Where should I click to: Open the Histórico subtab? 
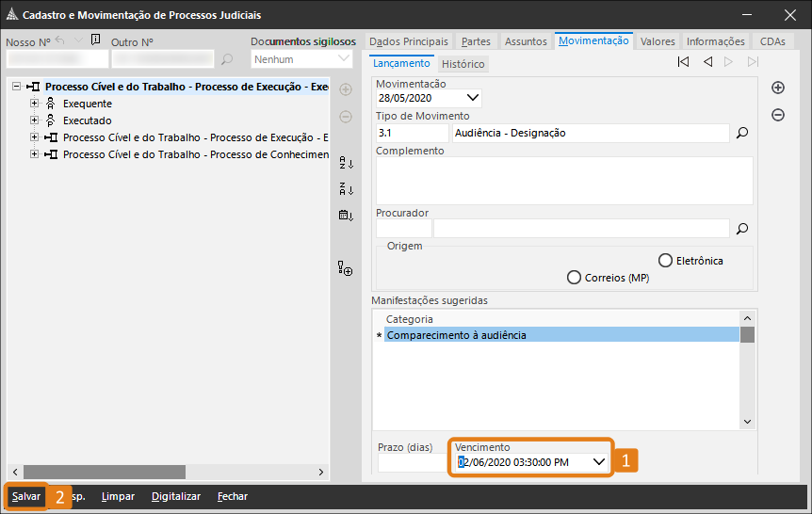463,64
